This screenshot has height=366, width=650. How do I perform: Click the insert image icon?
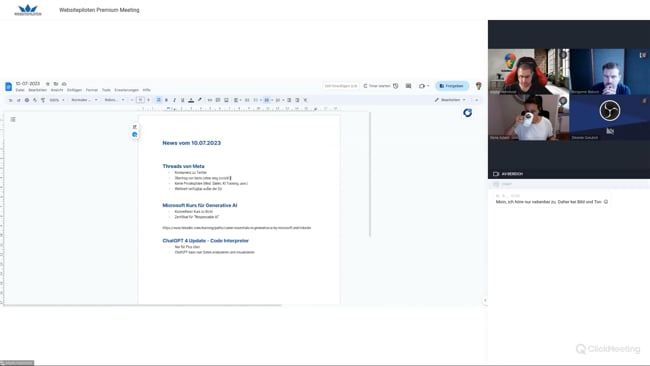click(226, 100)
